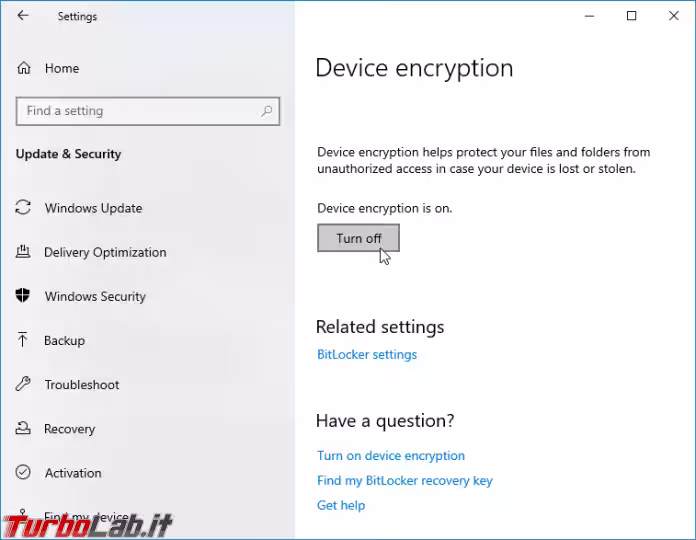Click the Find a setting search field
696x540 pixels.
148,111
